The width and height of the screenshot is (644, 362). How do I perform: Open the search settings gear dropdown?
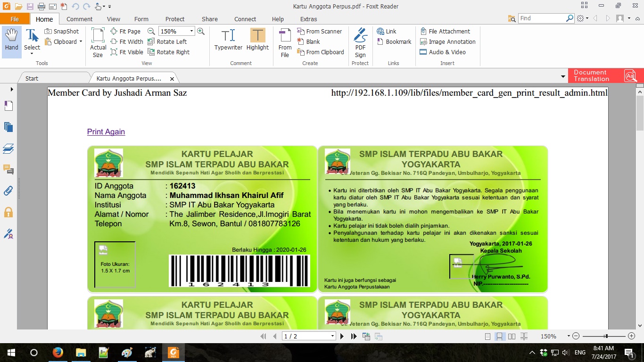tap(582, 18)
